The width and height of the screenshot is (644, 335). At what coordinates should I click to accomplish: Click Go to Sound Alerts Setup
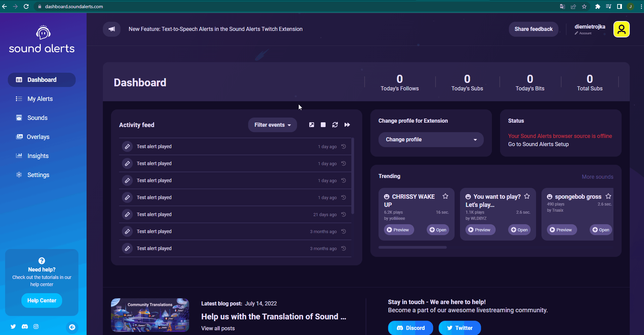coord(538,144)
